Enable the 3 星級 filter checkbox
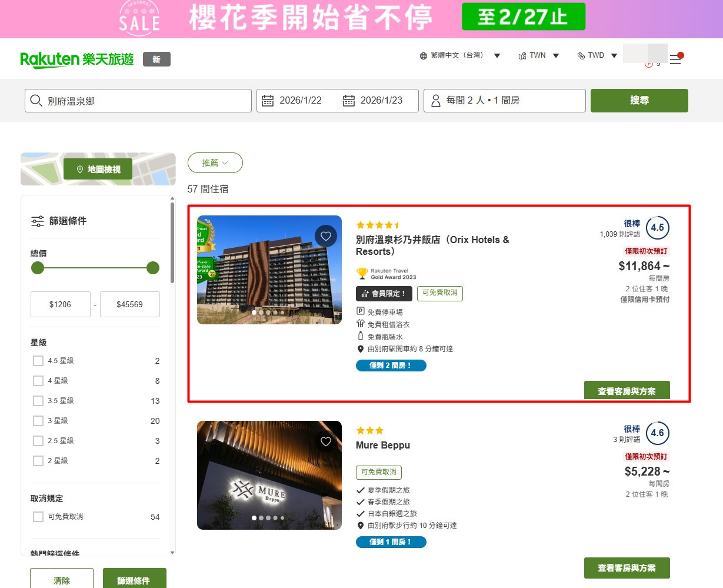Screen dimensions: 723x588 pyautogui.click(x=38, y=421)
